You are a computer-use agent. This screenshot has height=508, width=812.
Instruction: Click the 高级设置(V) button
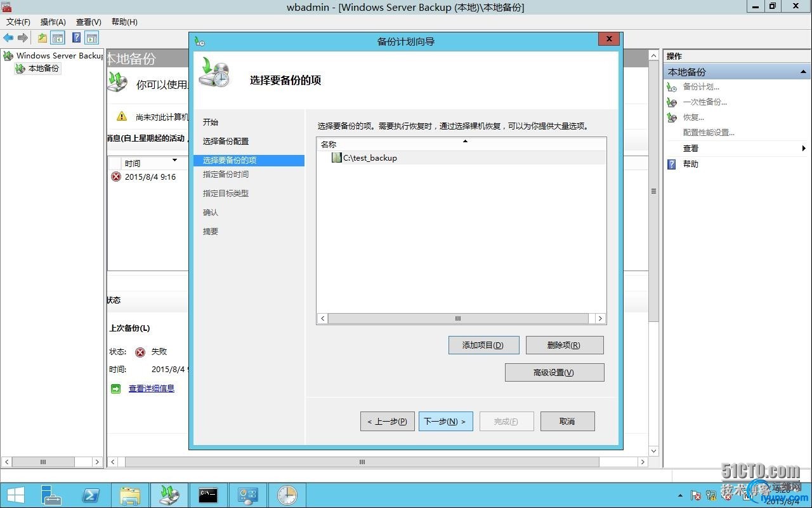tap(554, 372)
